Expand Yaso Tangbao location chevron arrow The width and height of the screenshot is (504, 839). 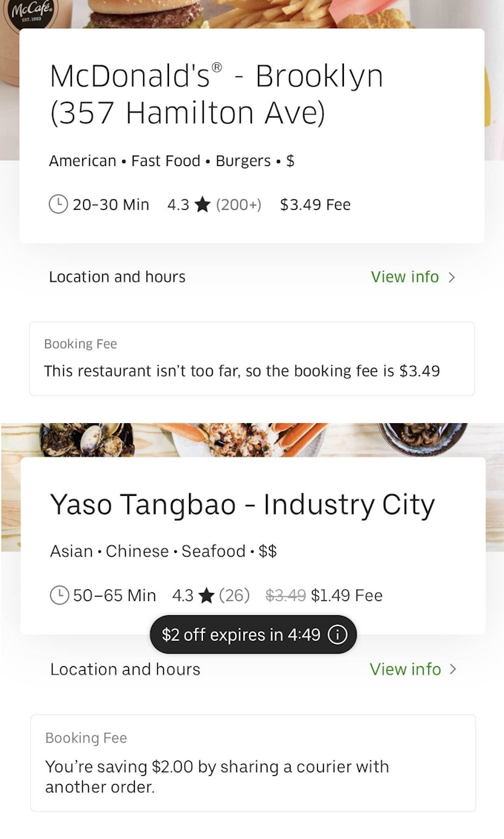pyautogui.click(x=453, y=669)
